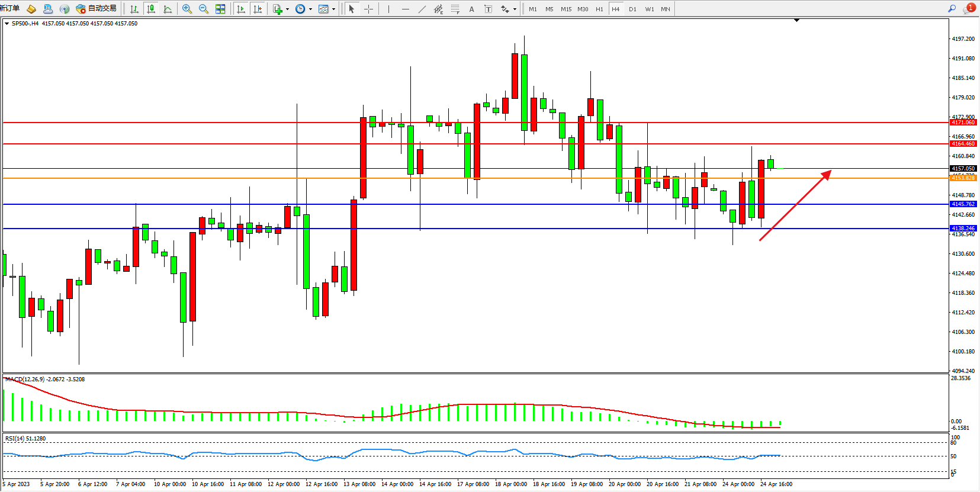The image size is (980, 492).
Task: Click the 新订单 new order button
Action: [10, 8]
